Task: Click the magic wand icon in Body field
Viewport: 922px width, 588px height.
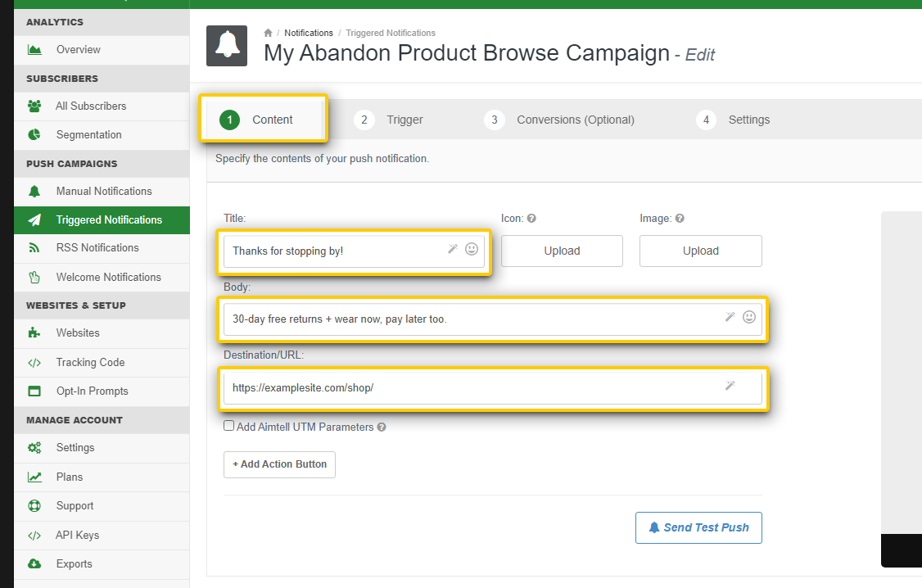Action: (730, 317)
